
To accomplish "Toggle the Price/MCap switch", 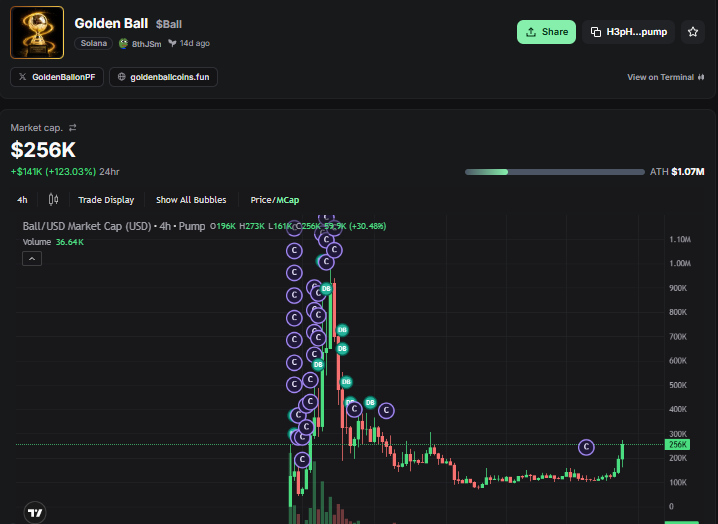I will coord(275,200).
